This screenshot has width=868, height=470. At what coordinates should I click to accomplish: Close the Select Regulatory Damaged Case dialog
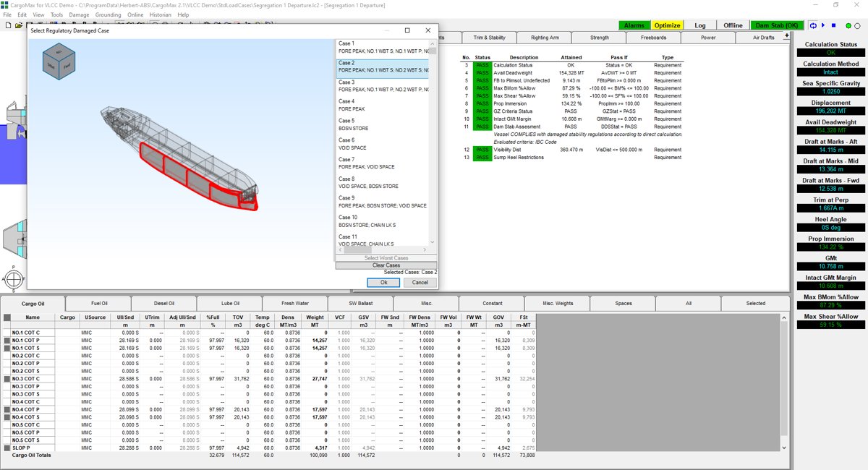428,30
